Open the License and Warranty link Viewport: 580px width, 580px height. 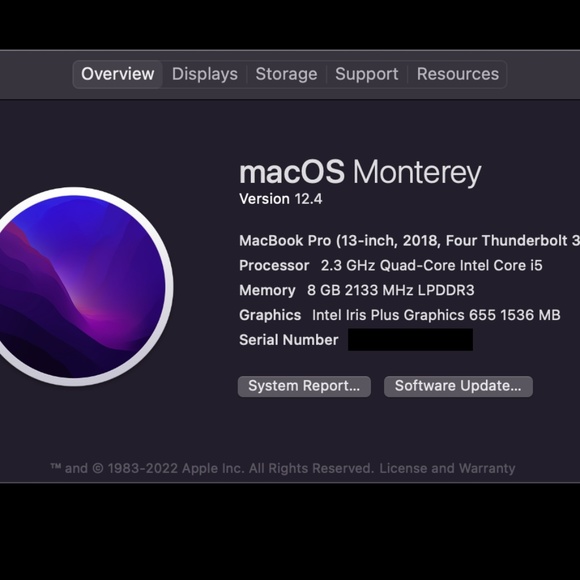pos(447,468)
